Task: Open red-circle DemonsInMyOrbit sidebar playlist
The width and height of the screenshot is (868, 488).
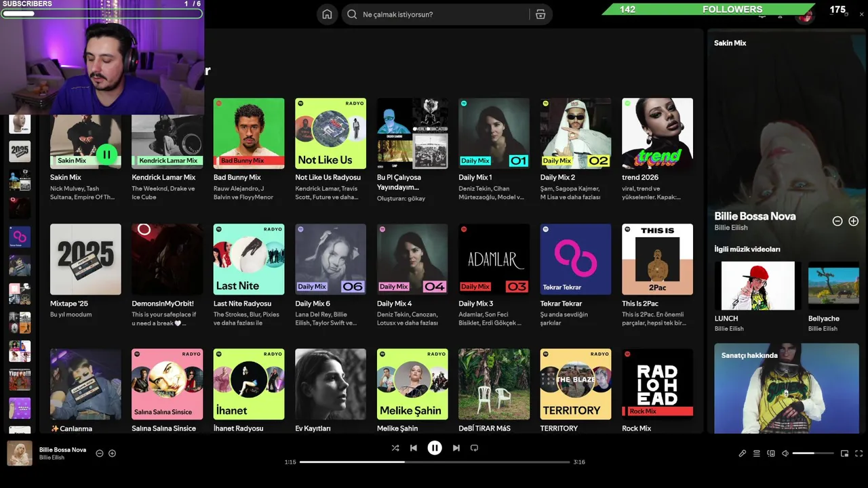Action: [20, 208]
